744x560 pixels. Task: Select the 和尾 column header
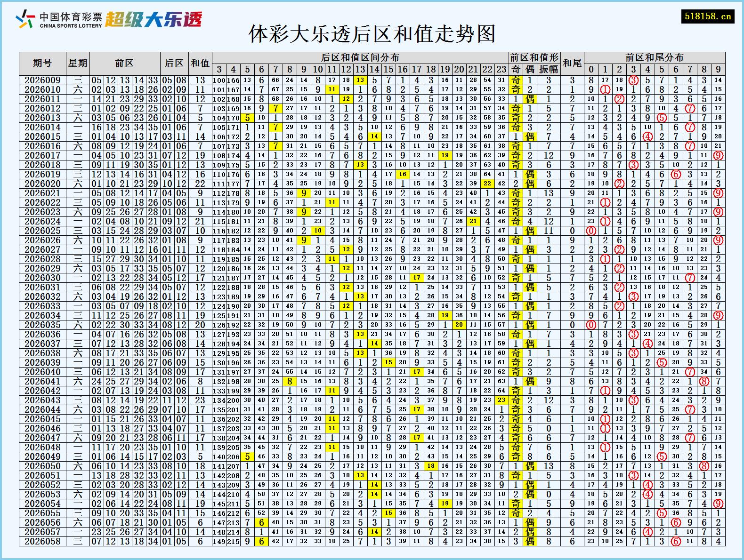point(572,63)
